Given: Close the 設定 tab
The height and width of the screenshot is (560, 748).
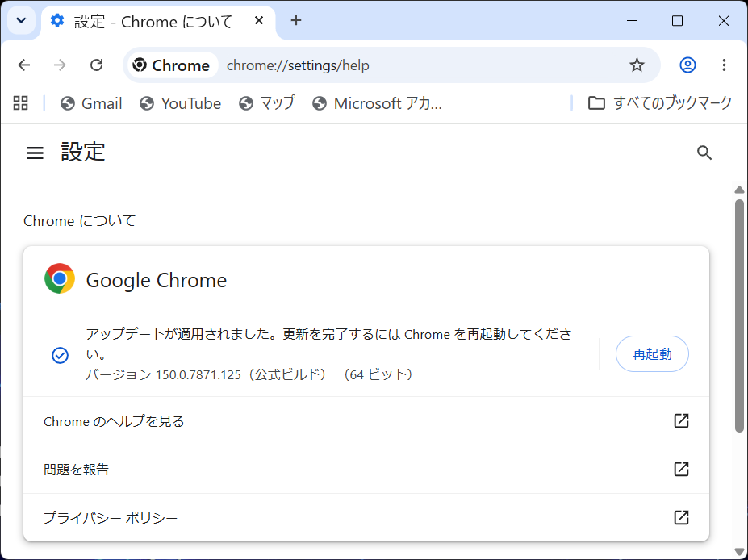Looking at the screenshot, I should [x=259, y=20].
